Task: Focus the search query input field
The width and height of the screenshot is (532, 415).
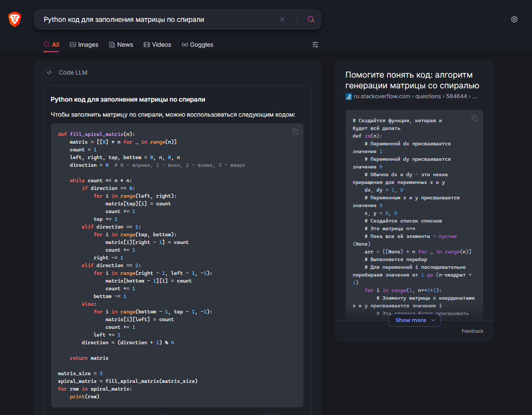Action: point(159,19)
